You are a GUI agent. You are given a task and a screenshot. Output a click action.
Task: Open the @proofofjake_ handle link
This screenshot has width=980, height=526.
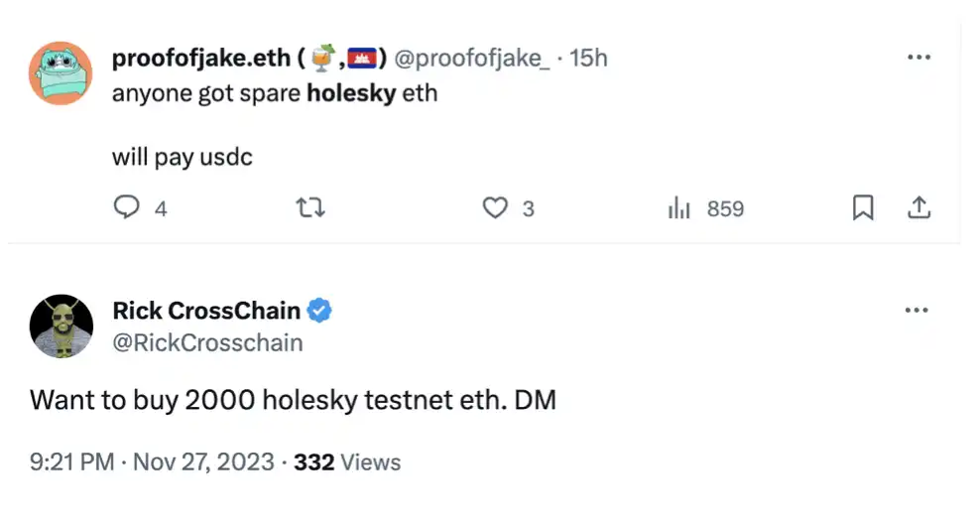(x=471, y=59)
